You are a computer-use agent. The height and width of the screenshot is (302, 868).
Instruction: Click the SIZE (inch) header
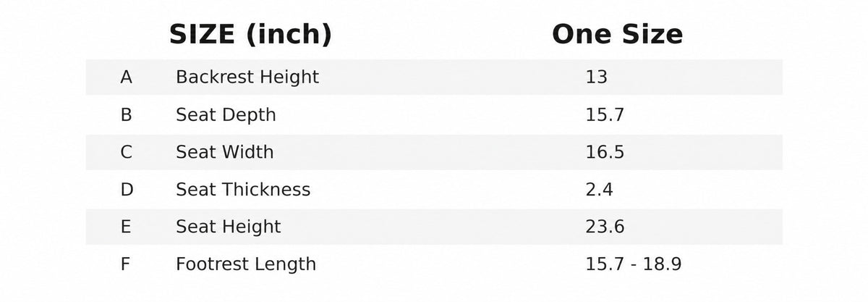pyautogui.click(x=250, y=35)
